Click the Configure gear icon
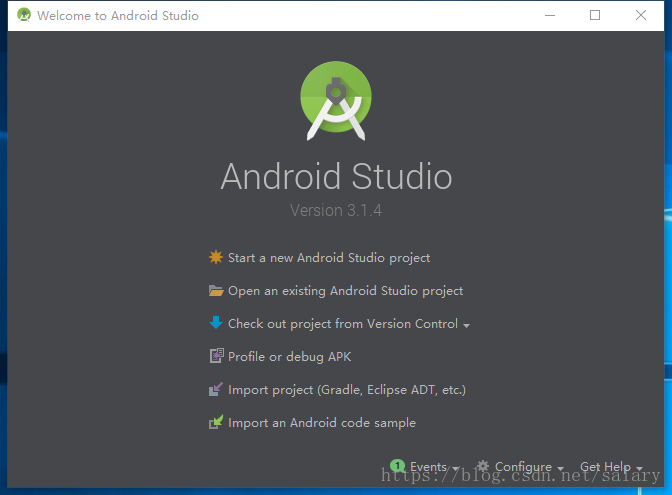 (x=483, y=466)
